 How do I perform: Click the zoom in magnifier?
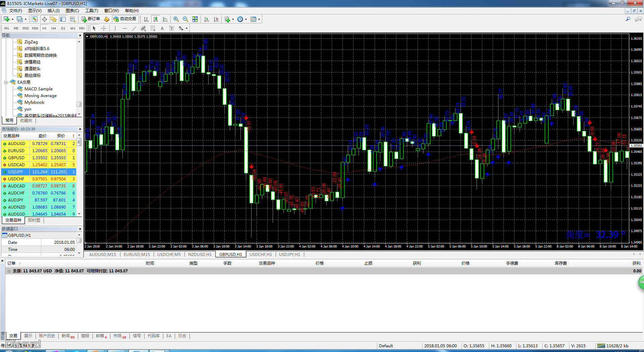click(176, 19)
